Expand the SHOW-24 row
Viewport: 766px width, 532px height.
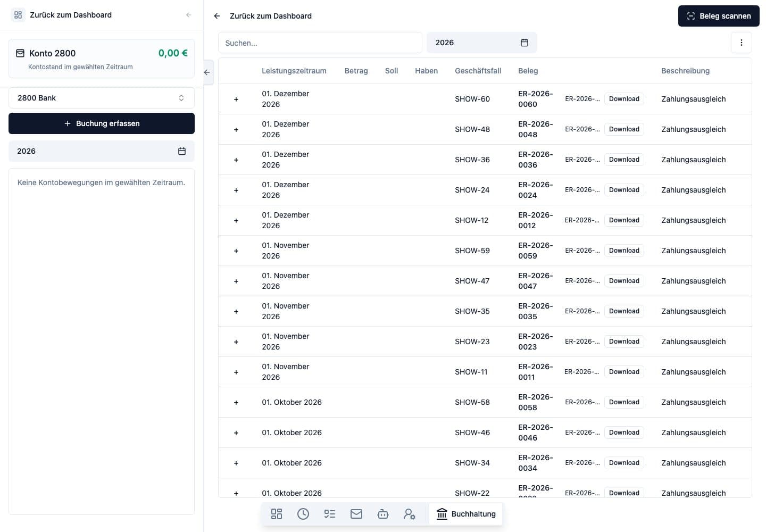point(236,190)
